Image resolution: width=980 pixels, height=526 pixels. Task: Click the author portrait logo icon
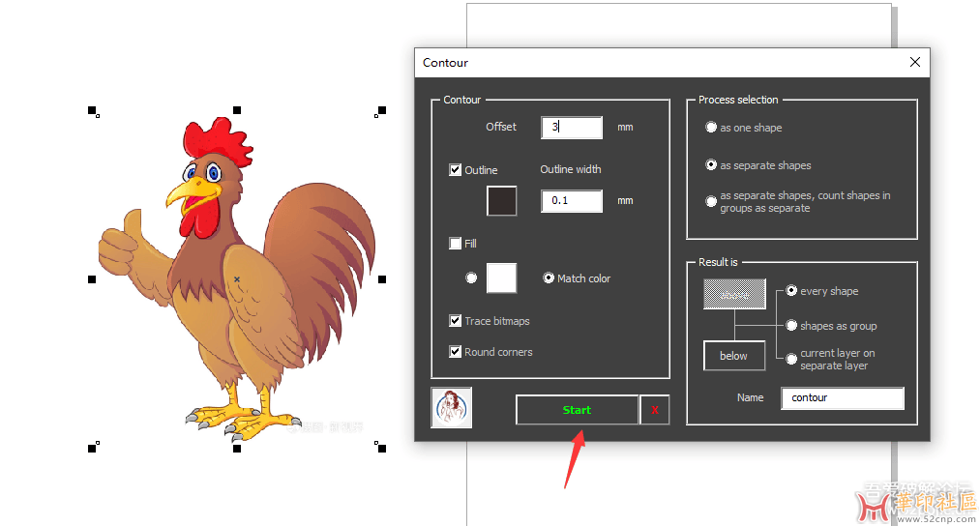point(451,408)
